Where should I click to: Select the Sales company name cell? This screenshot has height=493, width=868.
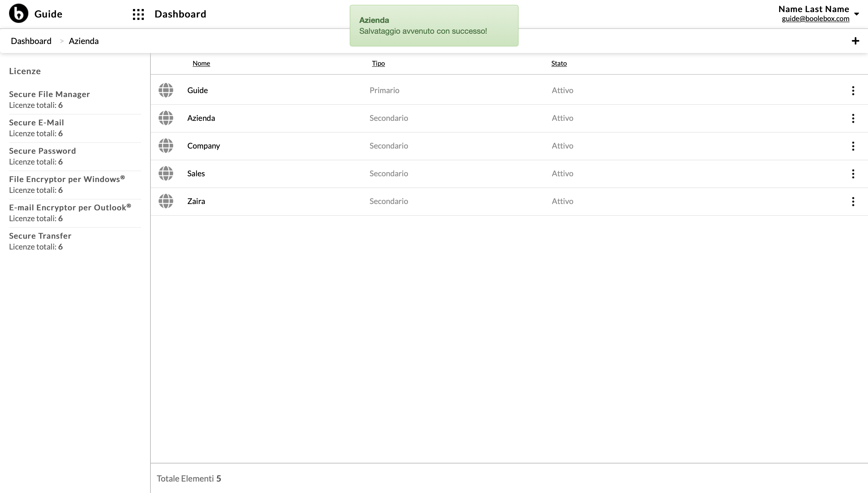point(196,173)
